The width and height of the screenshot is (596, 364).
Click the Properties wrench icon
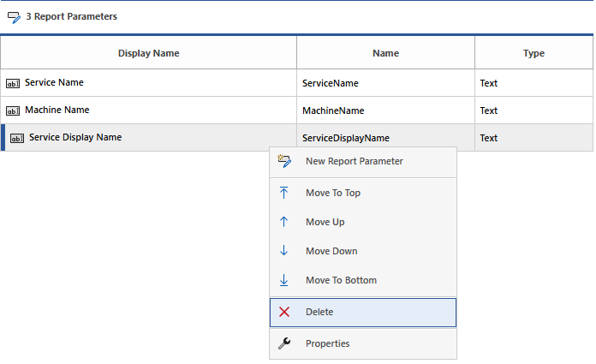pyautogui.click(x=284, y=343)
